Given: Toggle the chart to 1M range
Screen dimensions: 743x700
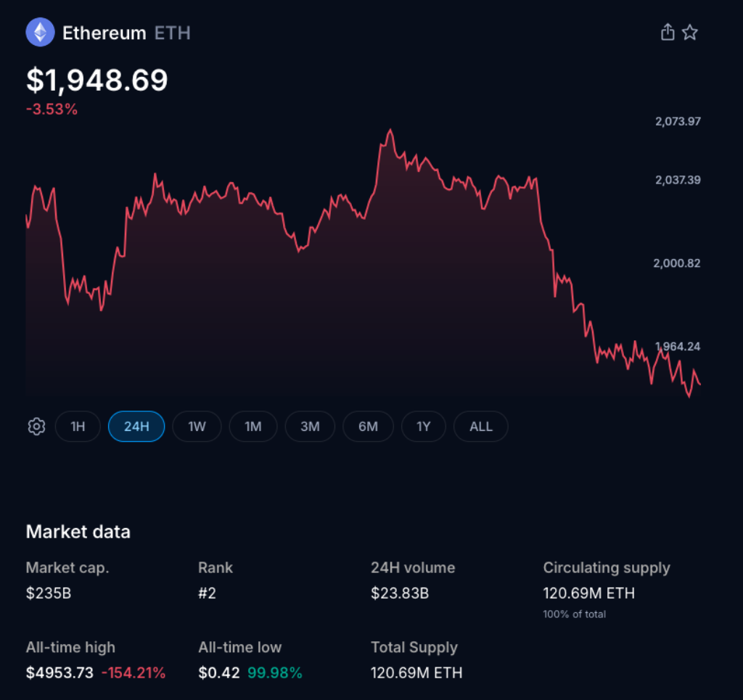Looking at the screenshot, I should pyautogui.click(x=253, y=427).
